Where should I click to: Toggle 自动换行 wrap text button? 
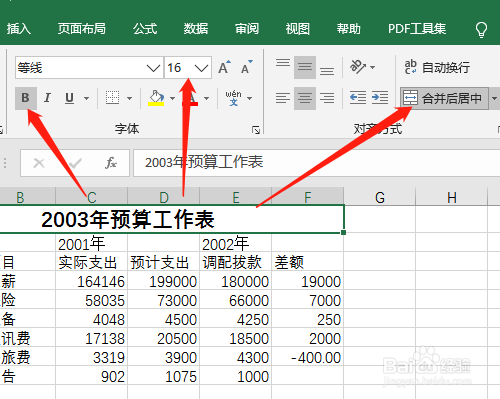point(437,67)
